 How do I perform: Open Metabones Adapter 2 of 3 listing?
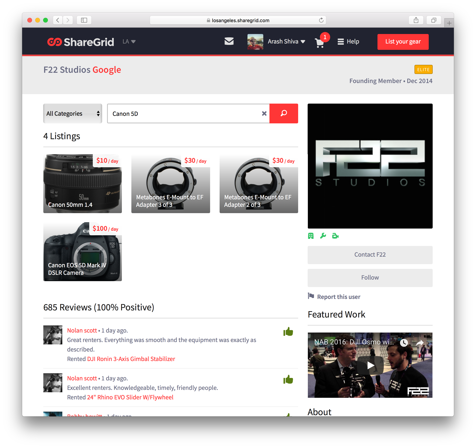pyautogui.click(x=259, y=183)
